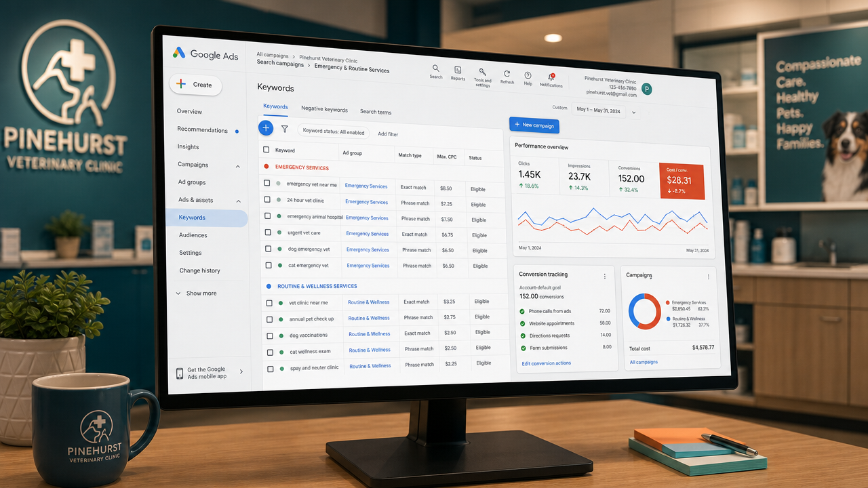The width and height of the screenshot is (868, 488).
Task: Click green check beside Form submissions
Action: [x=522, y=348]
